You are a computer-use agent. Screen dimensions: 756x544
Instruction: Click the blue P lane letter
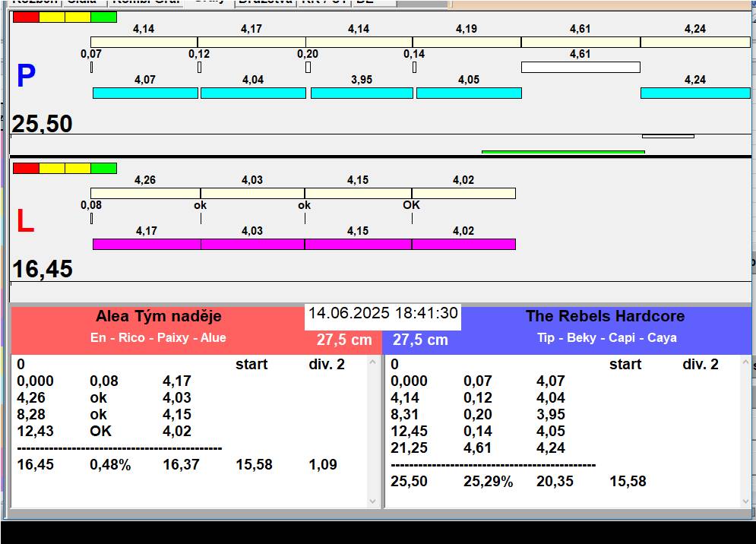pyautogui.click(x=26, y=77)
